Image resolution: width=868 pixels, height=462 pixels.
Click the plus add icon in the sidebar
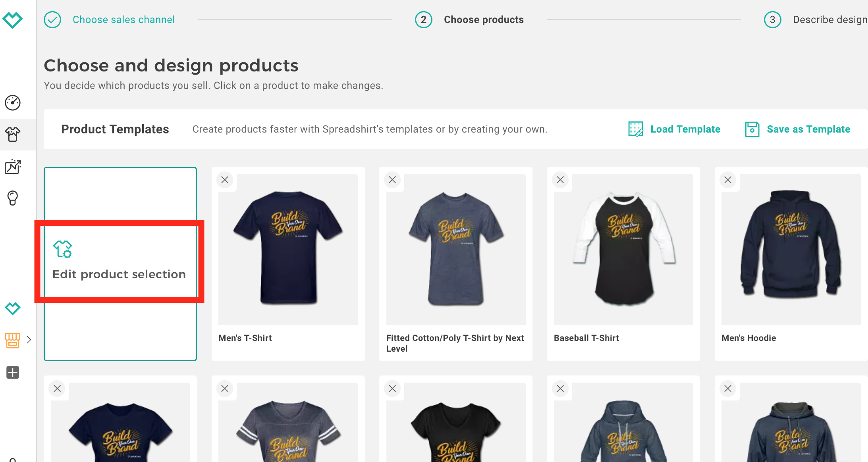click(13, 372)
